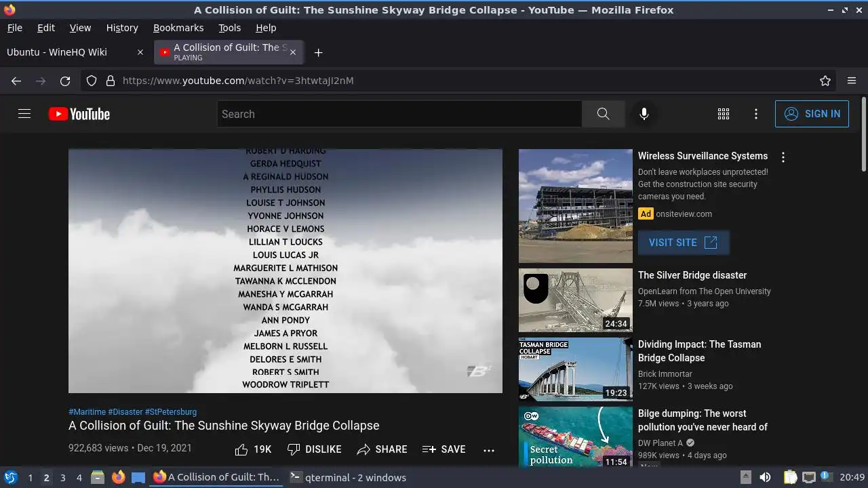View site security padlock info
The height and width of the screenshot is (488, 868).
tap(111, 81)
